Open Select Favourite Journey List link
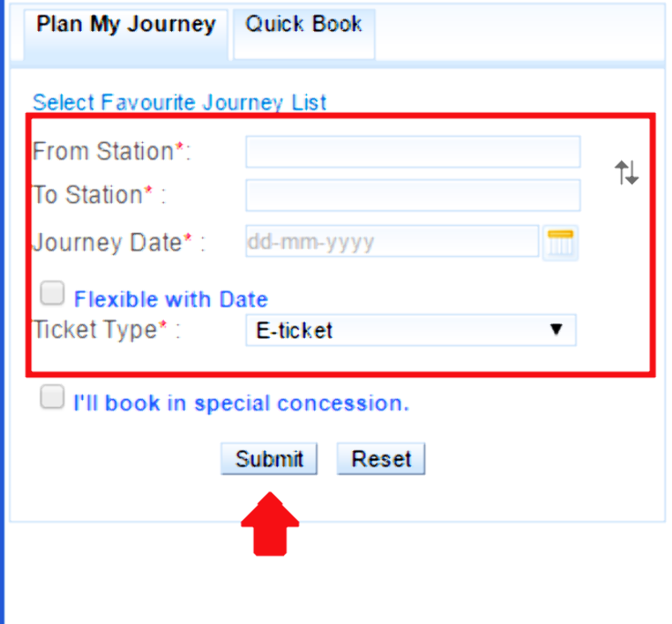This screenshot has height=624, width=672. (x=179, y=102)
